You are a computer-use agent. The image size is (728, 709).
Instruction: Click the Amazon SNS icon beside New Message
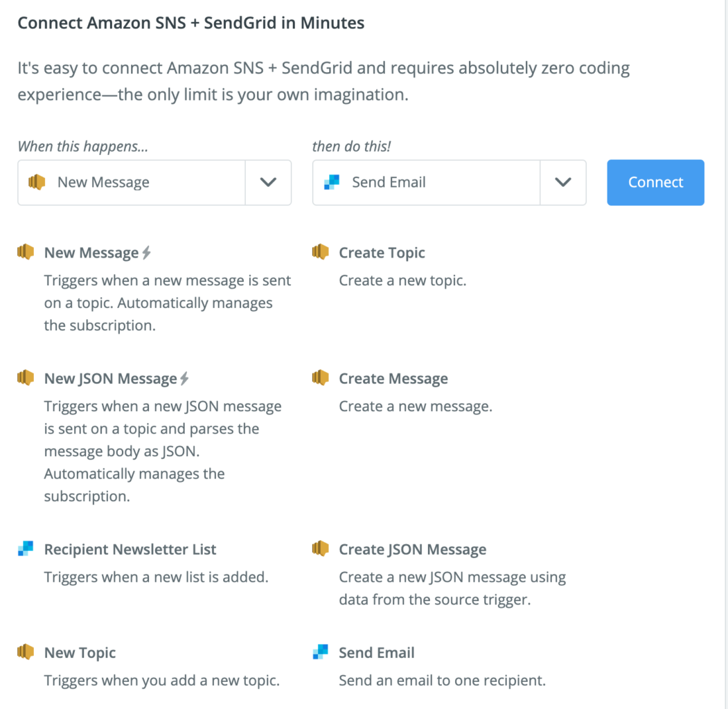pos(26,253)
